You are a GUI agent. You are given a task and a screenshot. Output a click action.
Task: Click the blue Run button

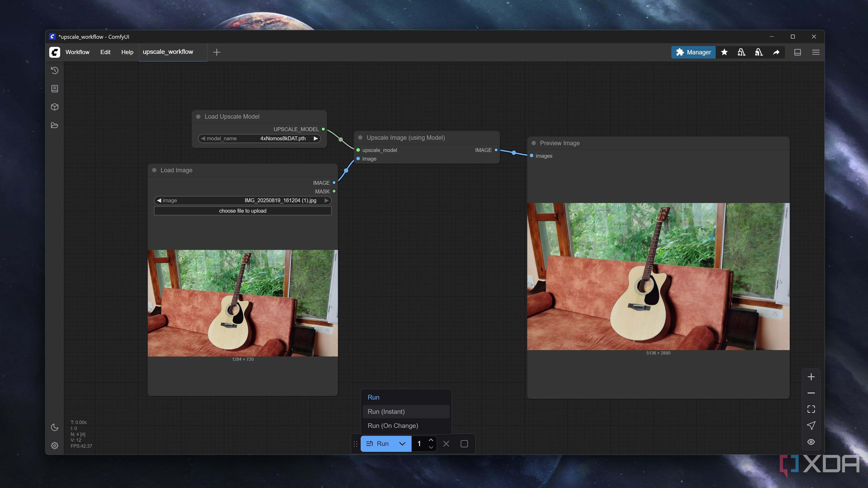click(377, 444)
